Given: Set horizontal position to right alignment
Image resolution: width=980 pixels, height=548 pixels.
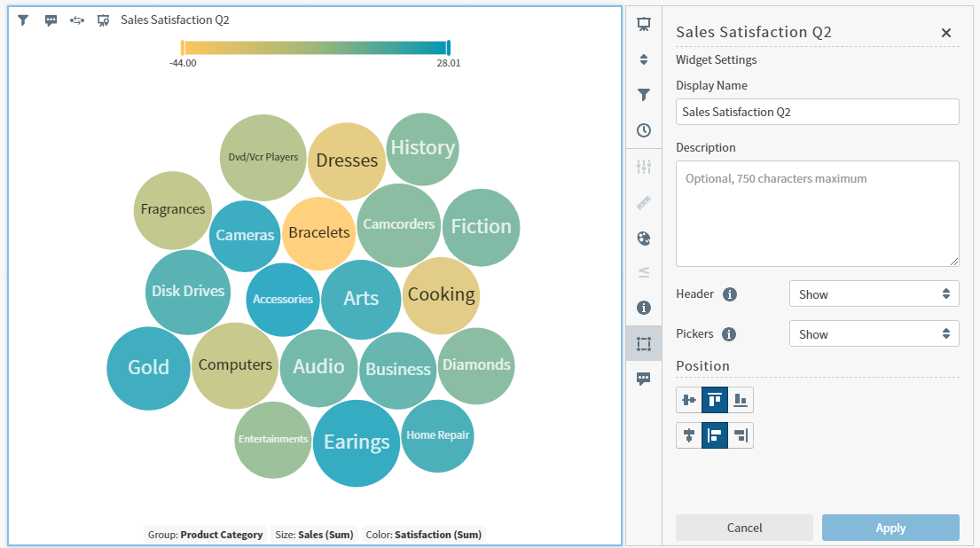Looking at the screenshot, I should click(x=740, y=435).
